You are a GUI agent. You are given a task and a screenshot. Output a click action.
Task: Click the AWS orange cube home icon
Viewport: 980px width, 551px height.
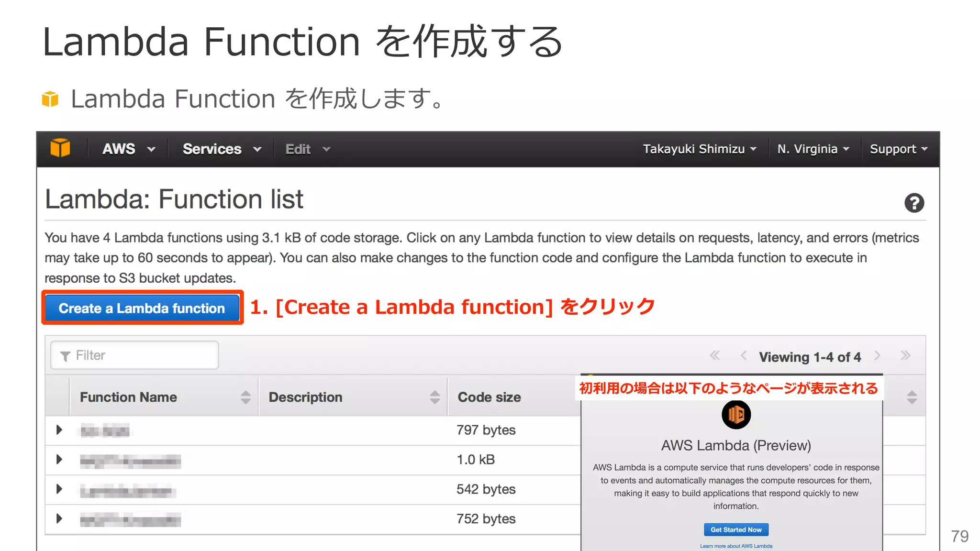(x=60, y=148)
